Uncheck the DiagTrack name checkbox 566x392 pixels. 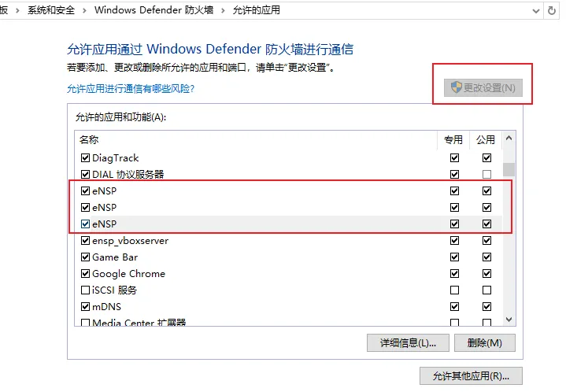(x=85, y=157)
